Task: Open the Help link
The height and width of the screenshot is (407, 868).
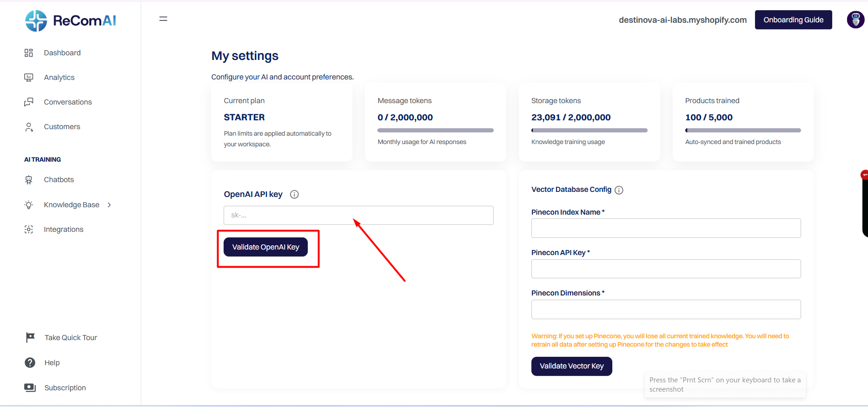Action: pos(52,363)
